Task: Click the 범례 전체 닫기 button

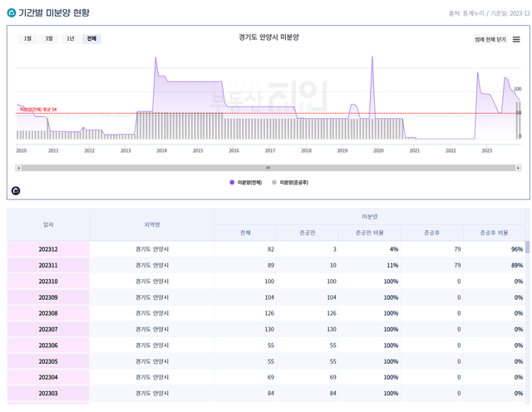Action: point(490,39)
